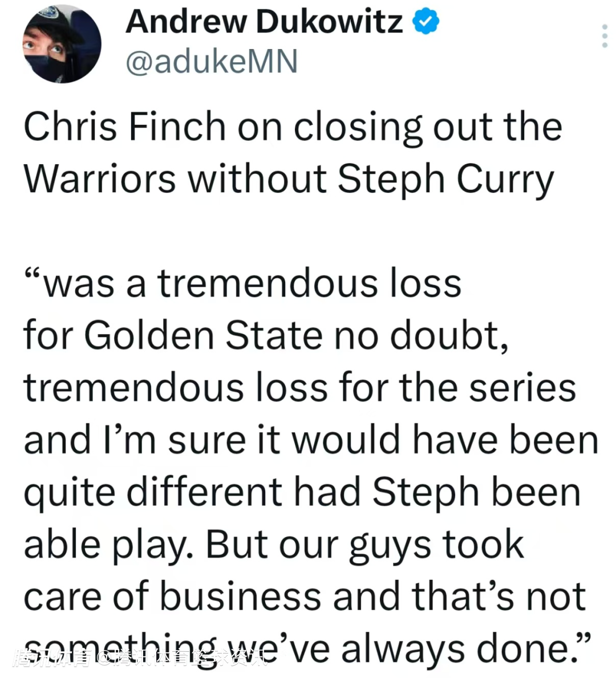Screen dimensions: 616x678
Task: Click the "Chris Finch" text in tweet
Action: (124, 126)
